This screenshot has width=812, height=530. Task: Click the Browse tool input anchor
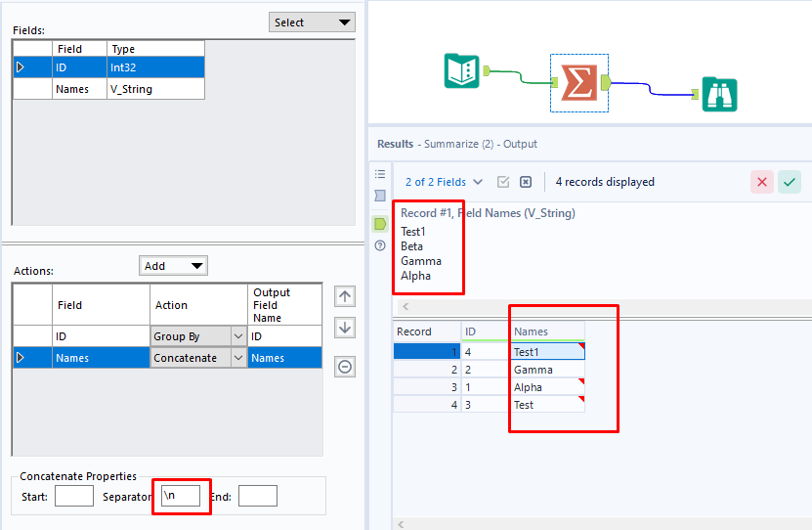(x=695, y=94)
